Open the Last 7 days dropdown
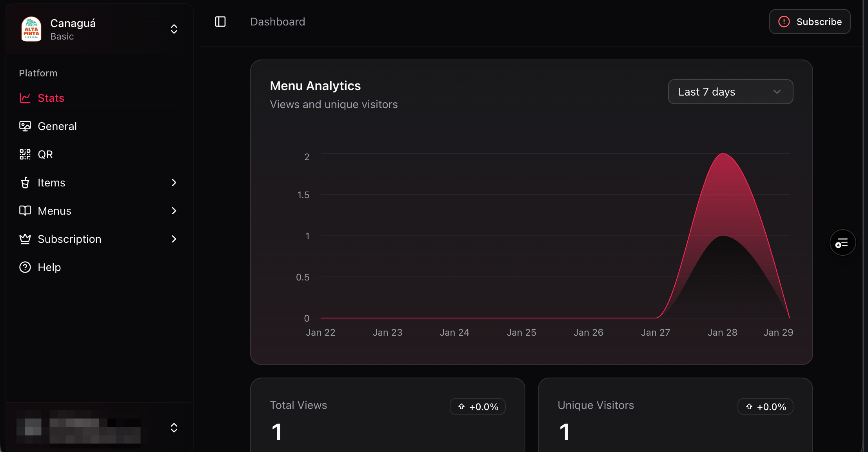 click(x=730, y=92)
